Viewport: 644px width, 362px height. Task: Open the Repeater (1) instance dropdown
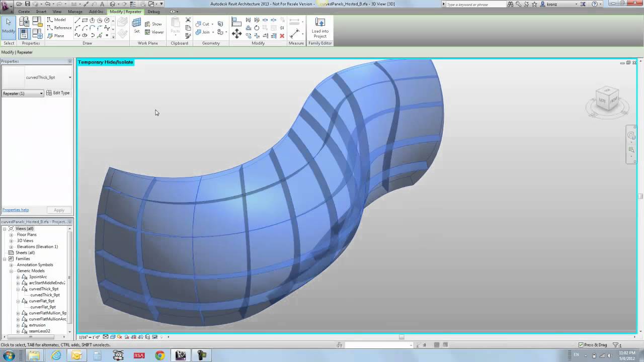tap(41, 94)
